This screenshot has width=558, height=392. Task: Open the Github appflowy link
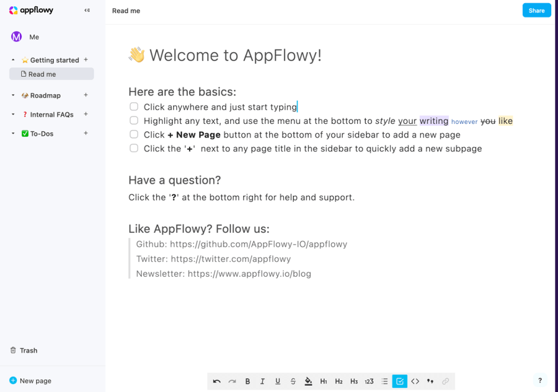(x=259, y=244)
